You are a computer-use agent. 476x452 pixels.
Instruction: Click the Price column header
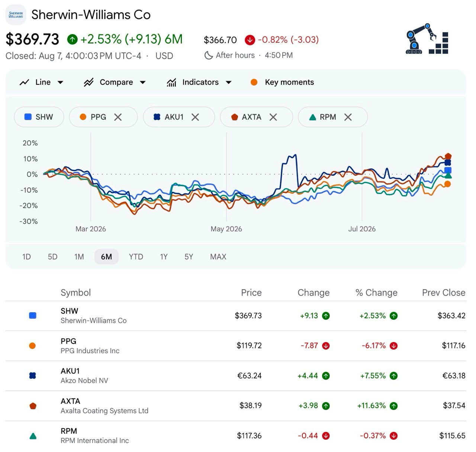pyautogui.click(x=251, y=293)
